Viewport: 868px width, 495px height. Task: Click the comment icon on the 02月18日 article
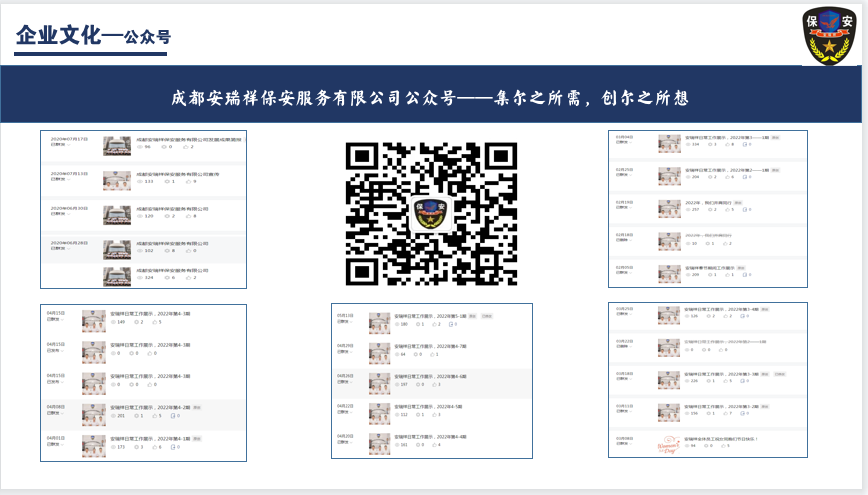pyautogui.click(x=709, y=244)
